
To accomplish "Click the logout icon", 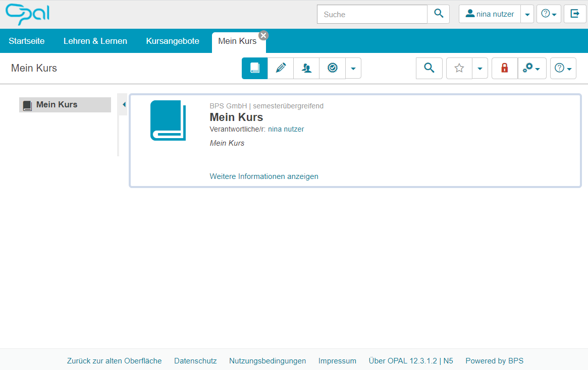I will click(x=575, y=14).
